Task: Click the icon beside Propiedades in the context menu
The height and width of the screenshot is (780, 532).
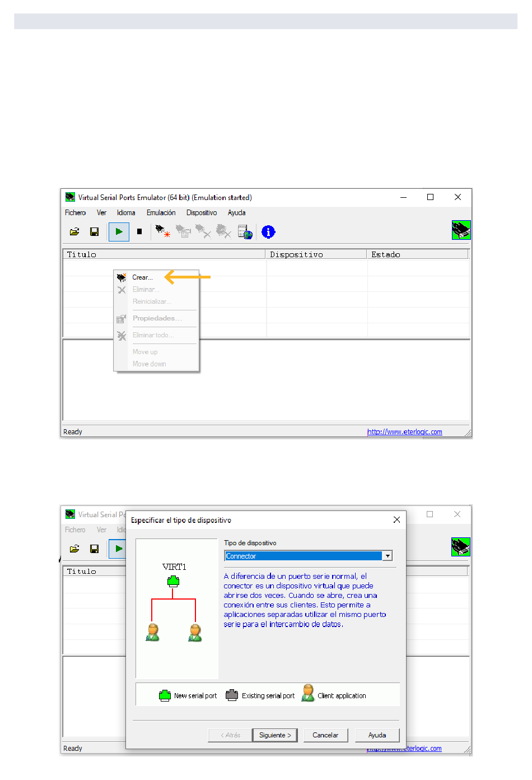Action: [x=122, y=319]
